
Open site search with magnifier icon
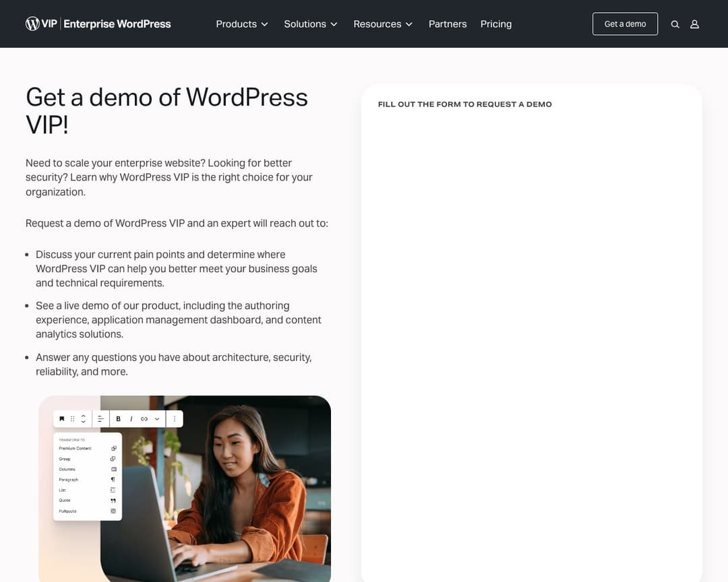click(675, 24)
